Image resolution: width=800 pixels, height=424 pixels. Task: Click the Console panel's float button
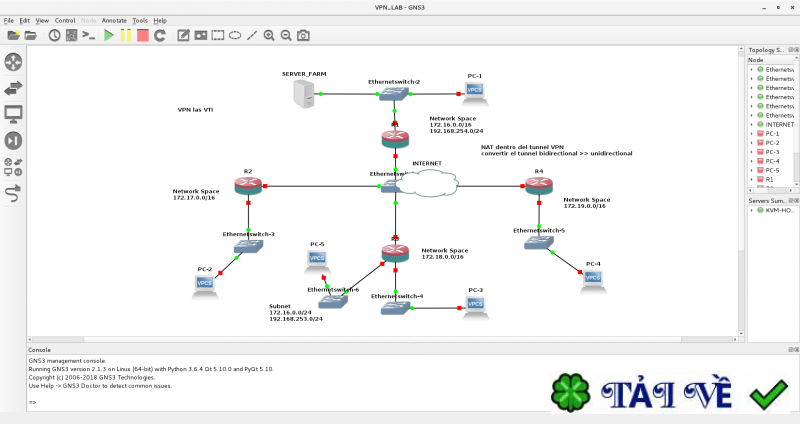pyautogui.click(x=791, y=350)
